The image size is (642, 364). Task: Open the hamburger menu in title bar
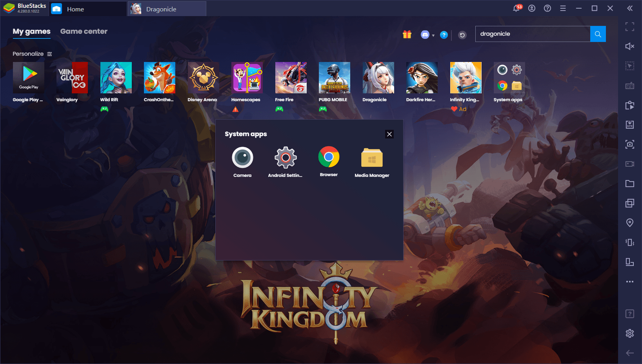[563, 8]
